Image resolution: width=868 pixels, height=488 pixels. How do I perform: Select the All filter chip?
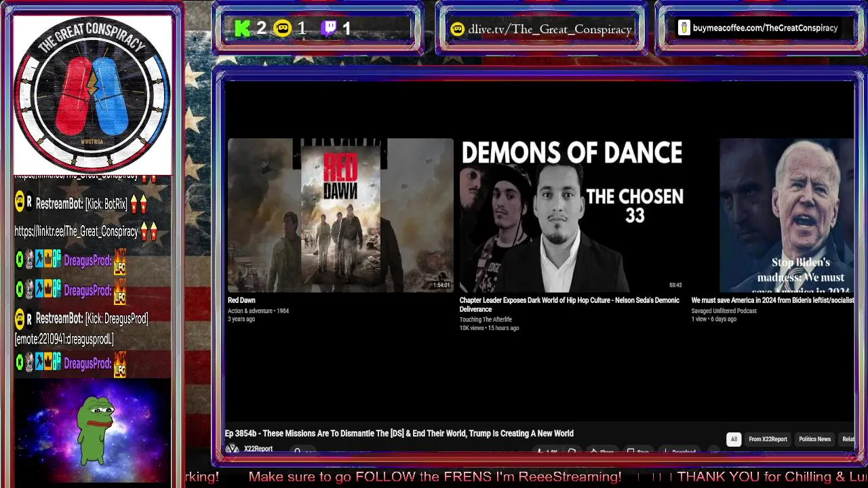(x=734, y=439)
